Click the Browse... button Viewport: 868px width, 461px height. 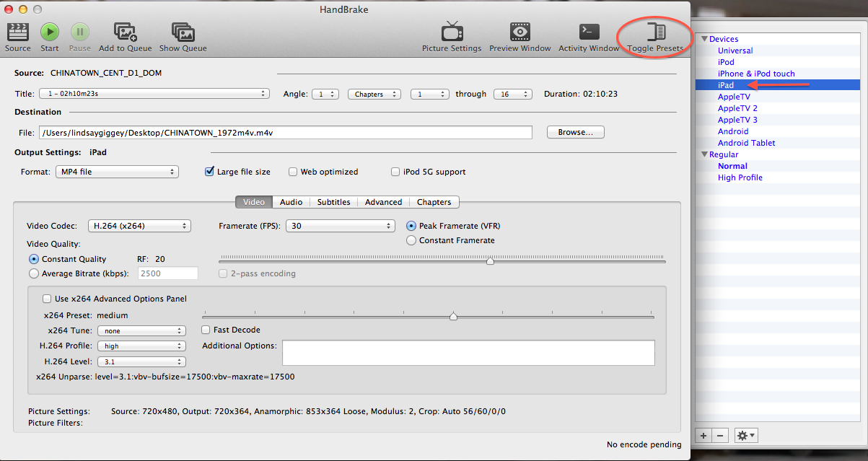[x=576, y=132]
